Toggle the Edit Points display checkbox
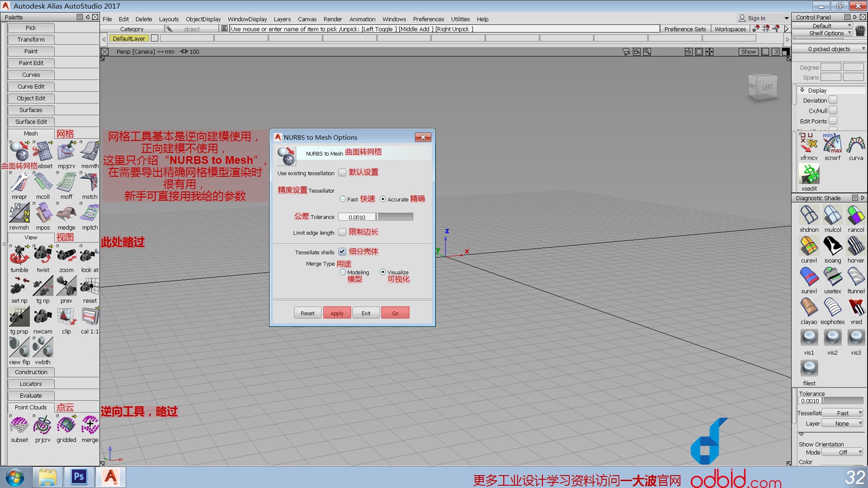This screenshot has width=868, height=488. (833, 121)
